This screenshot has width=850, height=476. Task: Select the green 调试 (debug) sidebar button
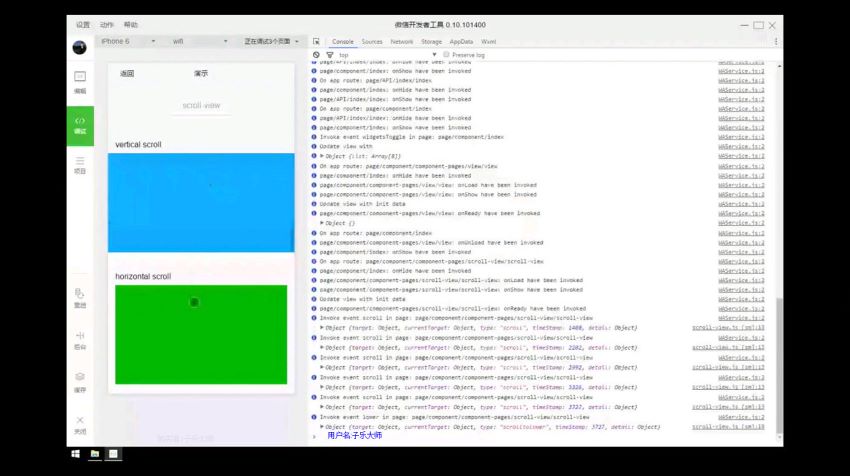[80, 126]
